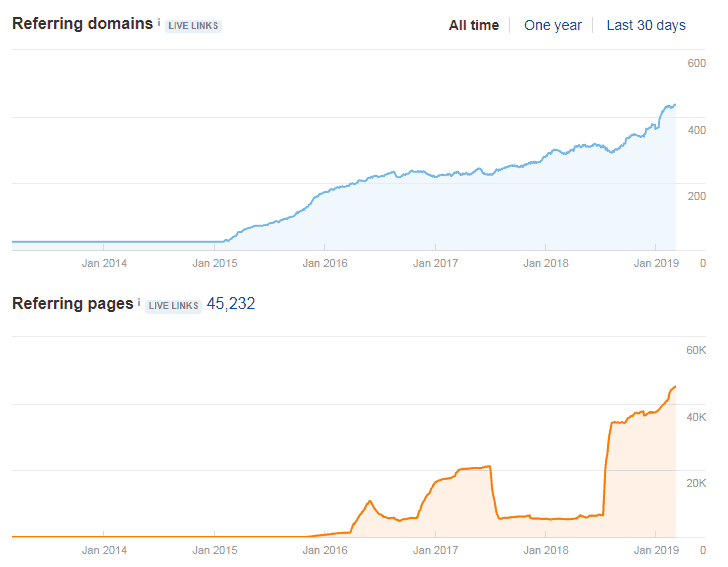The image size is (728, 567).
Task: Click info icon beside Referring pages title
Action: click(139, 301)
